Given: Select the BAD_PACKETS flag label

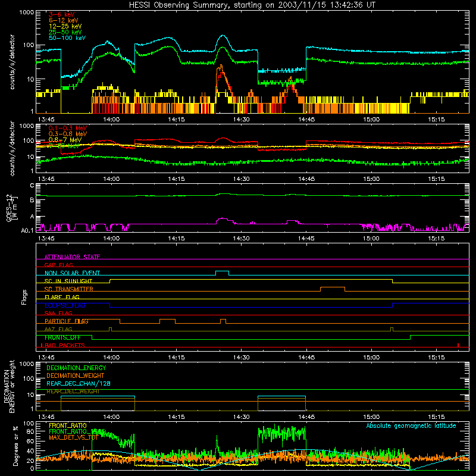Looking at the screenshot, I should coord(65,345).
